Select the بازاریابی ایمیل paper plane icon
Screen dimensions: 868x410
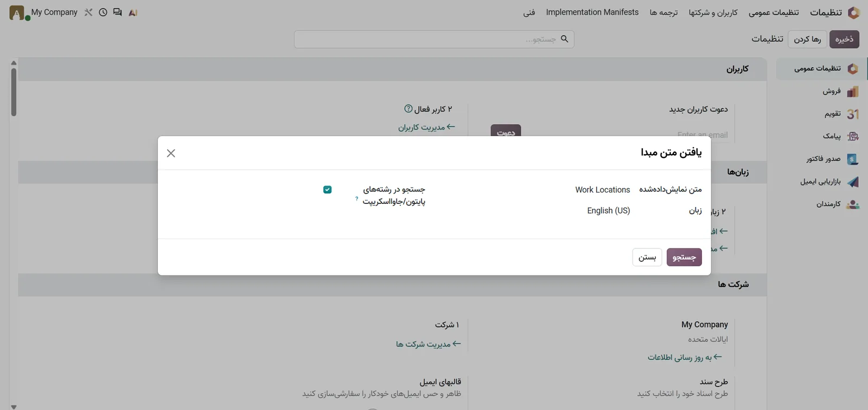point(853,182)
